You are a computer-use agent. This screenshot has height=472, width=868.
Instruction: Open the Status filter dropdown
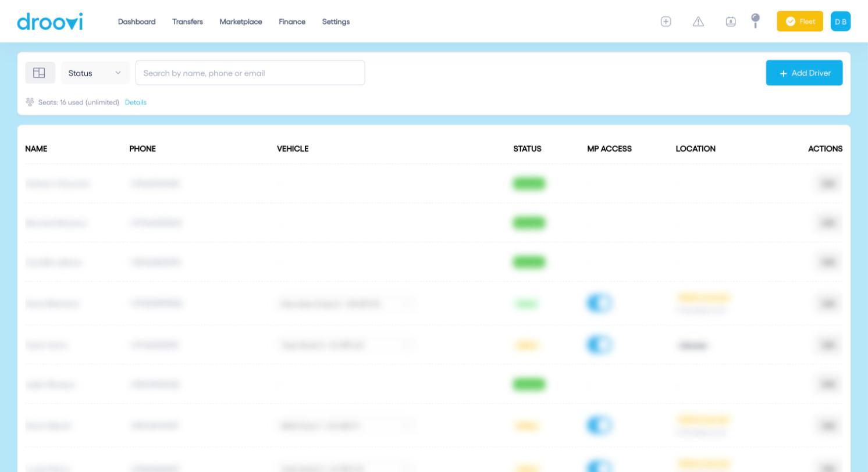pos(95,73)
